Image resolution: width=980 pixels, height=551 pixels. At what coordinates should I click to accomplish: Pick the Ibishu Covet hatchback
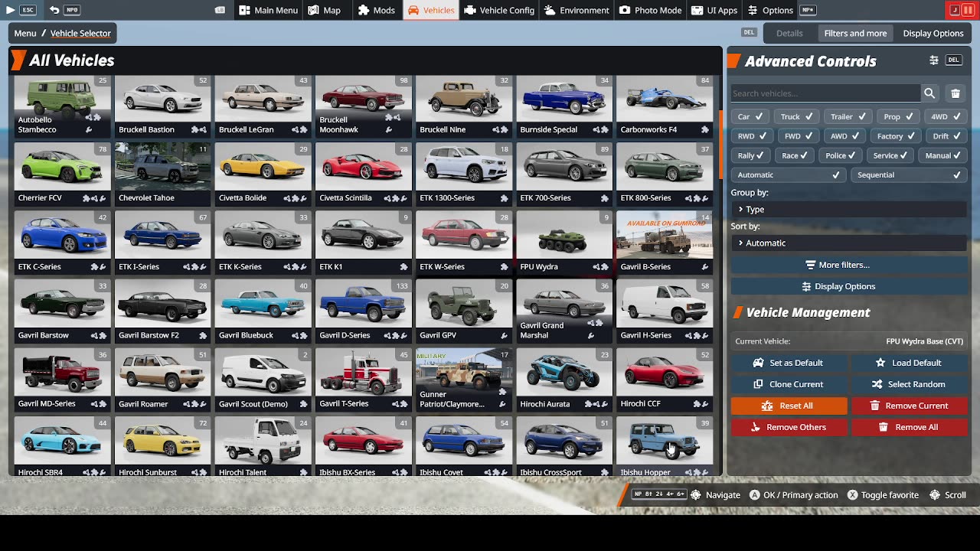463,447
